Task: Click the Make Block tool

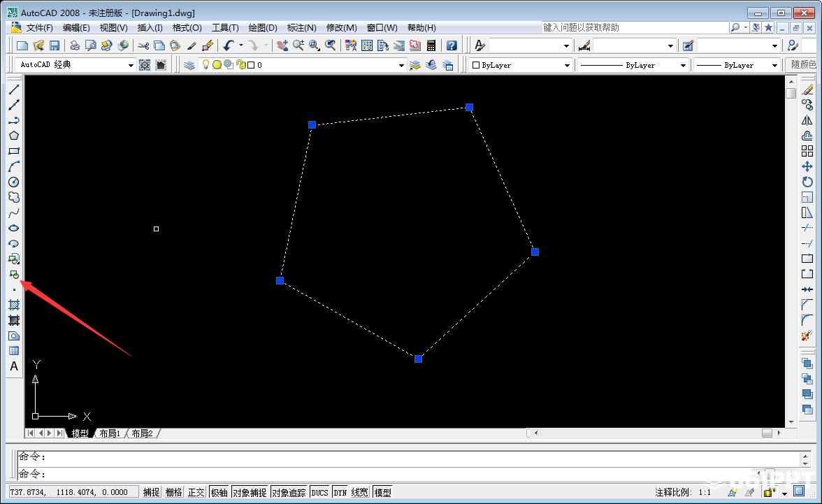Action: click(14, 274)
